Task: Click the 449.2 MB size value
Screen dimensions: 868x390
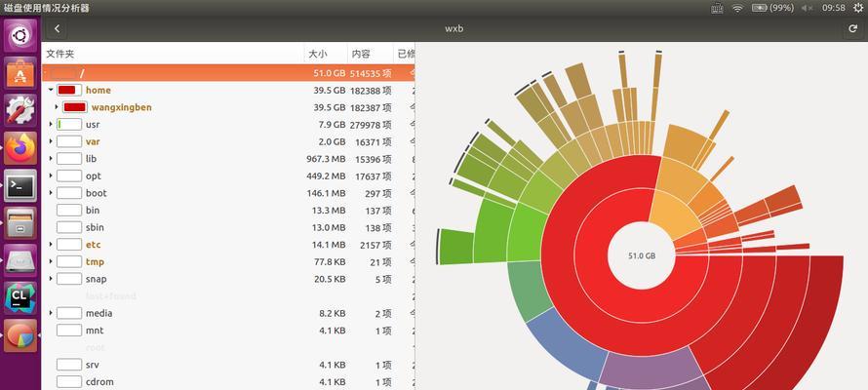Action: click(x=326, y=175)
